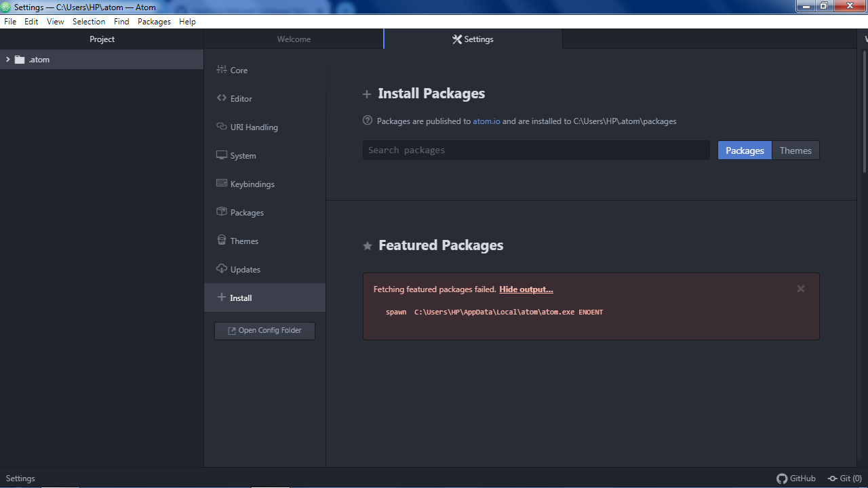Open the GitHub panel in the status bar

(x=796, y=478)
